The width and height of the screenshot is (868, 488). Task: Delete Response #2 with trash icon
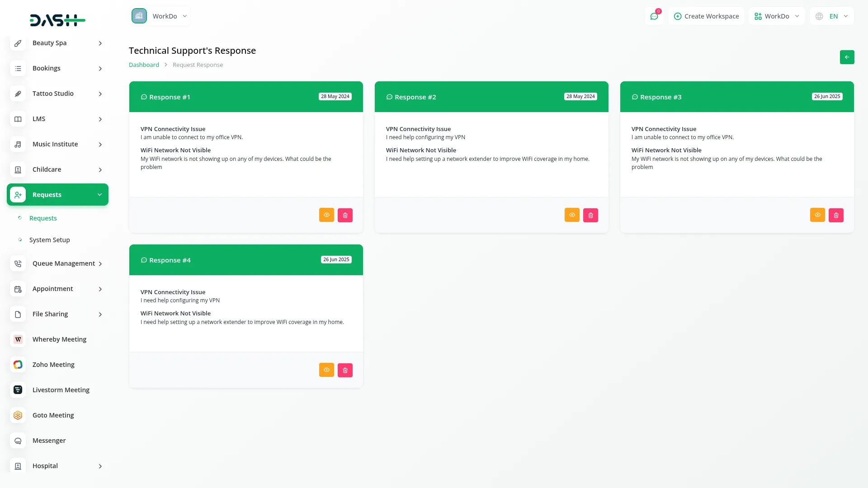(590, 215)
